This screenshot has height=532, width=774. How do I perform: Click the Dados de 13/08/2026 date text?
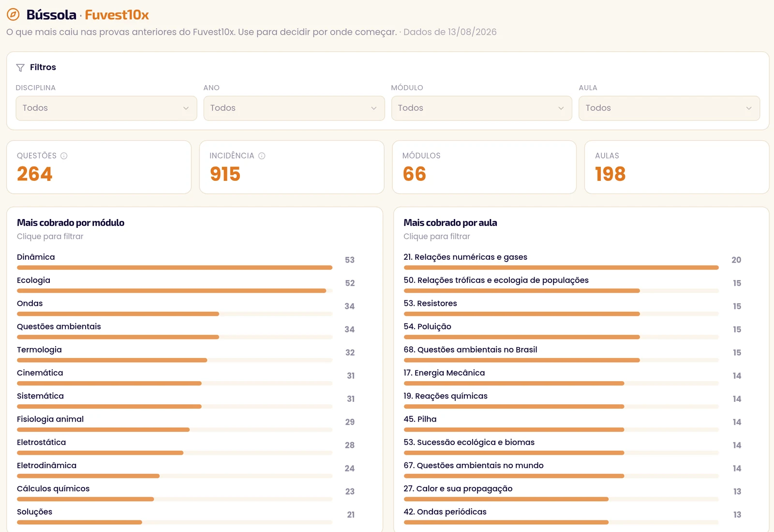click(450, 32)
